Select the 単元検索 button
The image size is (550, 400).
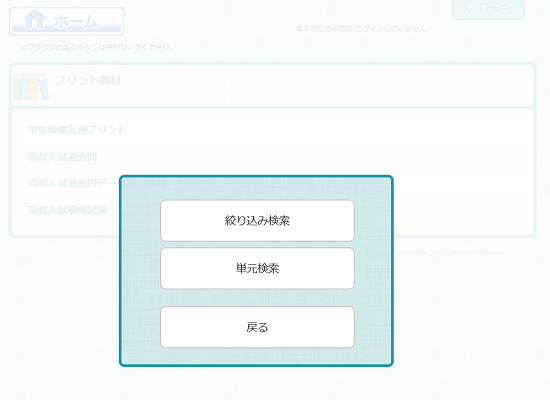pyautogui.click(x=257, y=268)
